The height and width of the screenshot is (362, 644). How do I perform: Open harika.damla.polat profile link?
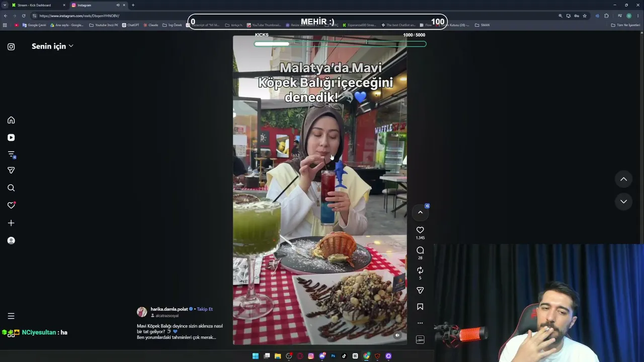(x=169, y=309)
